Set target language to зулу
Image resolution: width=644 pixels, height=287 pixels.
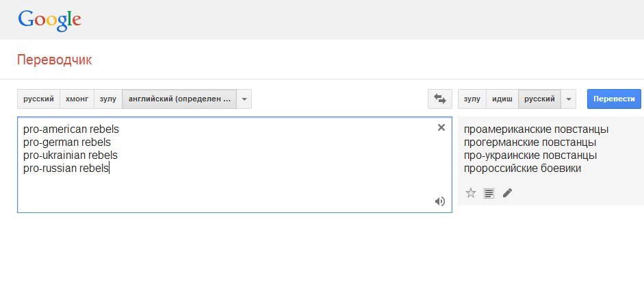[472, 99]
